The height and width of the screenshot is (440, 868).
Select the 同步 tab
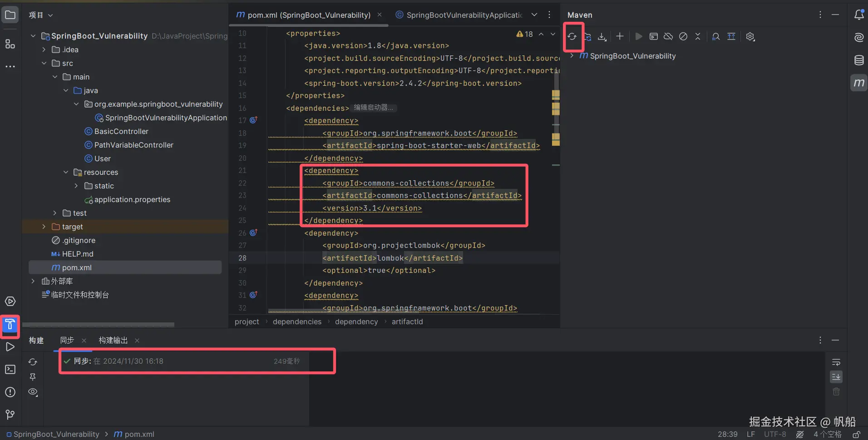[67, 341]
